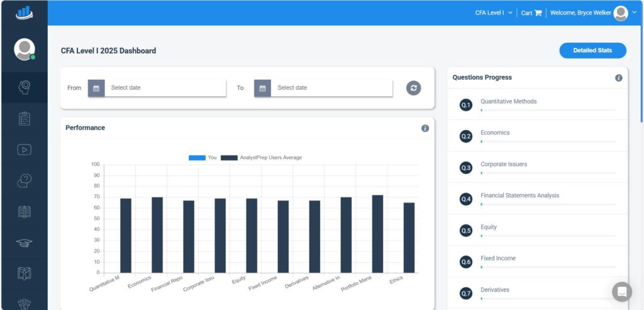Open the map book sidebar icon
The height and width of the screenshot is (310, 644).
point(25,274)
